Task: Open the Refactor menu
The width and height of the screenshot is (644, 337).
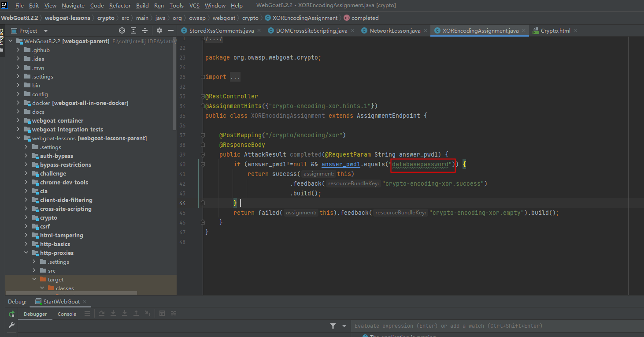Action: pyautogui.click(x=120, y=5)
